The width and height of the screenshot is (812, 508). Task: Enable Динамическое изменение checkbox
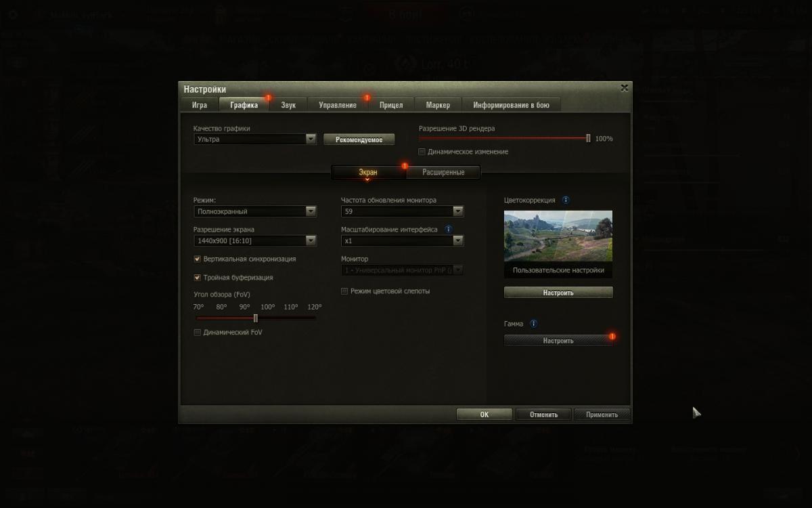[x=422, y=152]
